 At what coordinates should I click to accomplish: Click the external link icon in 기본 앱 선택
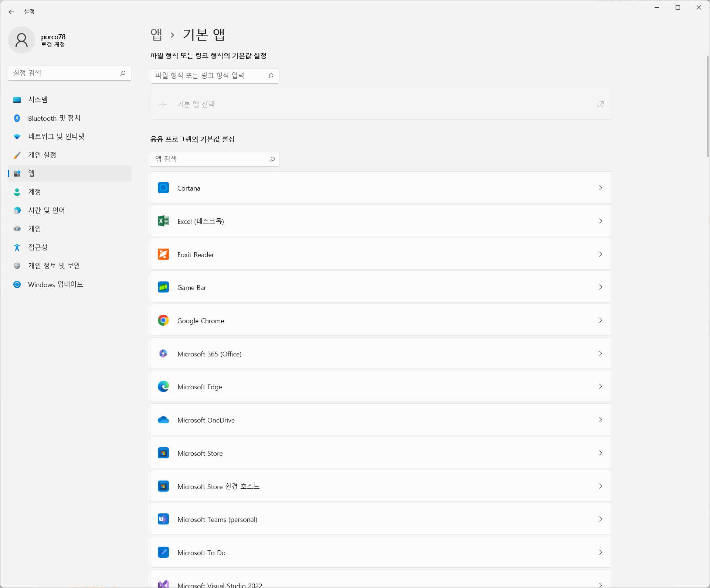pos(601,104)
